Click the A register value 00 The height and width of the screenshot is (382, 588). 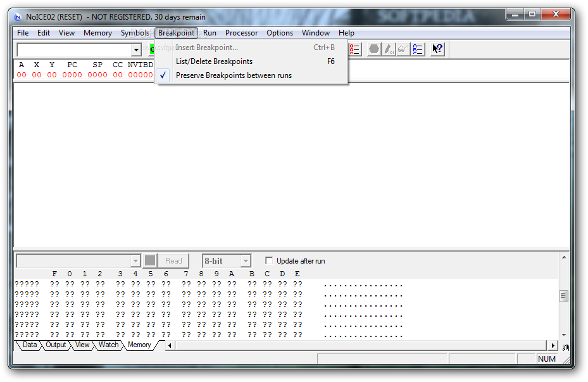pyautogui.click(x=22, y=75)
